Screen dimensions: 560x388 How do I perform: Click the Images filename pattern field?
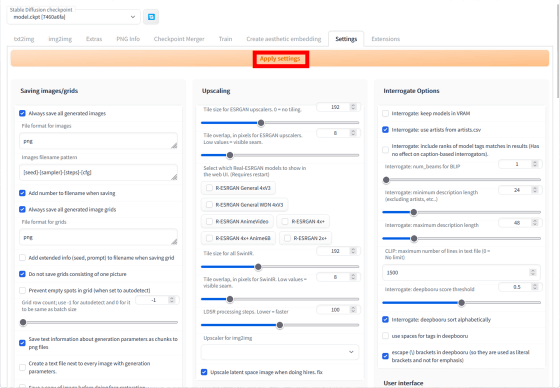click(x=98, y=172)
